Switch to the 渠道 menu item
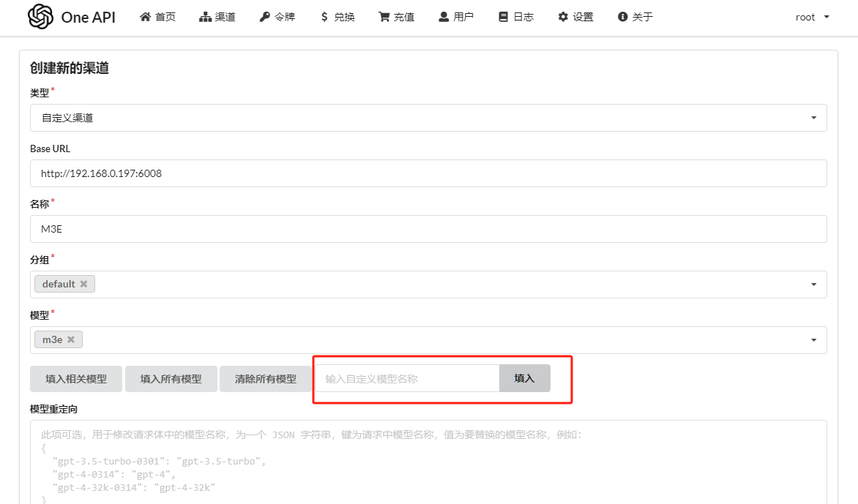The image size is (858, 504). 217,16
